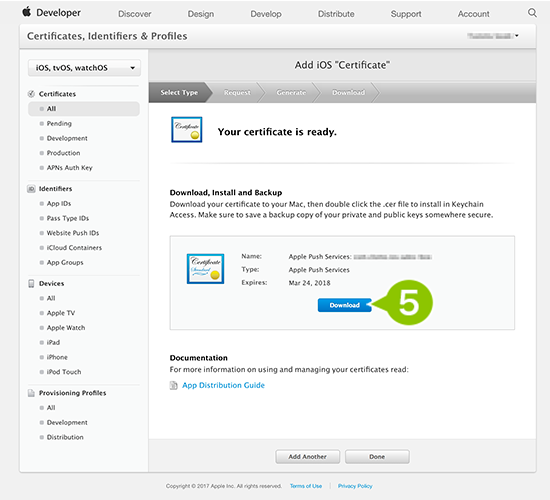Click the Provisioning Profiles document icon
This screenshot has height=500, width=550.
(31, 393)
